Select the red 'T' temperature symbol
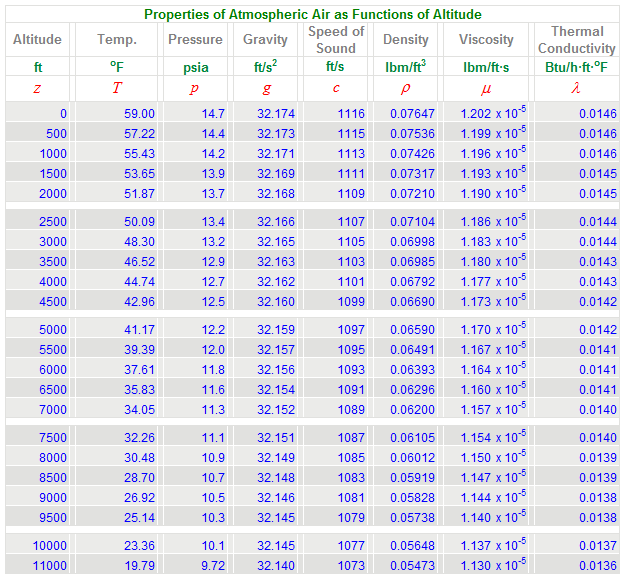The width and height of the screenshot is (625, 579). click(x=117, y=87)
